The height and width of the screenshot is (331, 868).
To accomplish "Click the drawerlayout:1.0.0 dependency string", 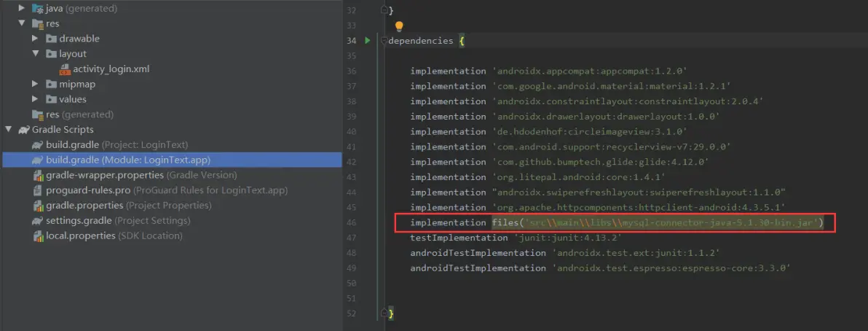I will pyautogui.click(x=606, y=117).
